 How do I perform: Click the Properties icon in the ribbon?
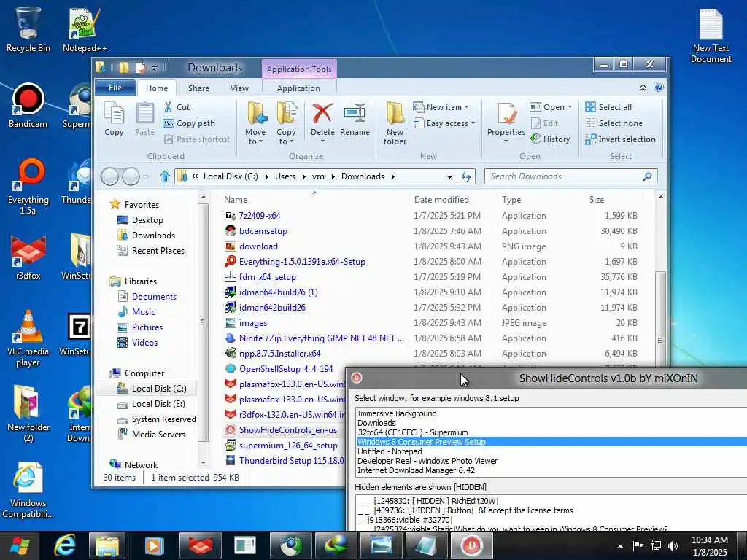(x=506, y=114)
